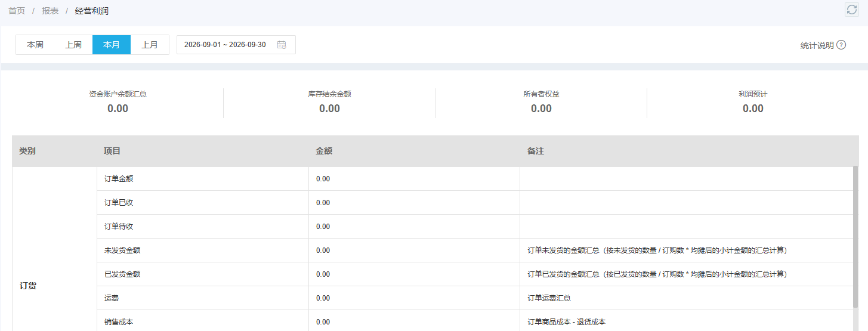Click the 订货 category cell
This screenshot has height=331, width=868.
(x=28, y=286)
